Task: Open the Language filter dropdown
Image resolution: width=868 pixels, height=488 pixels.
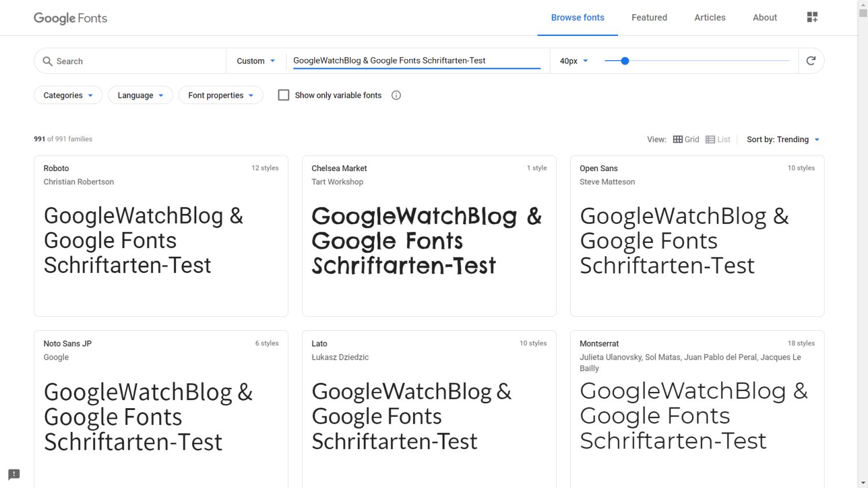Action: [140, 95]
